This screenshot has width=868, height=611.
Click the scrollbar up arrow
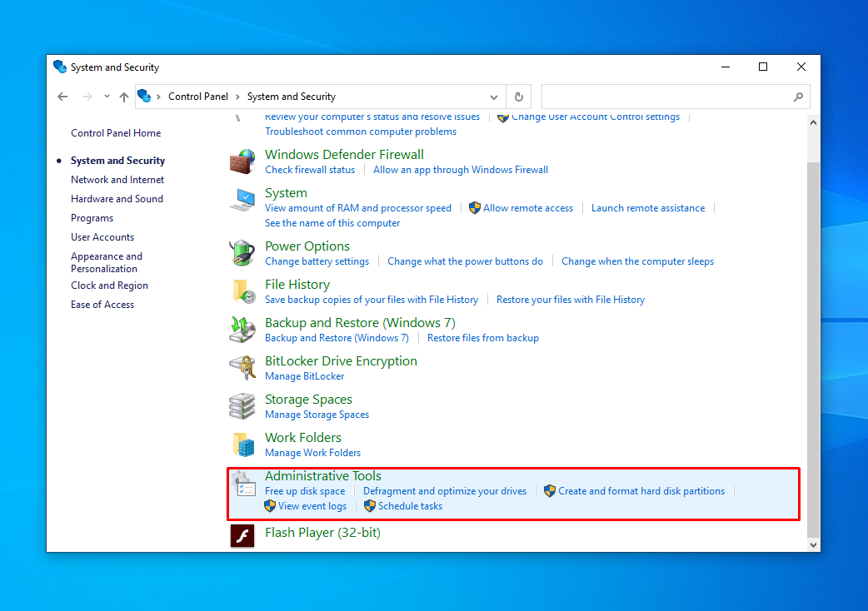[x=813, y=122]
